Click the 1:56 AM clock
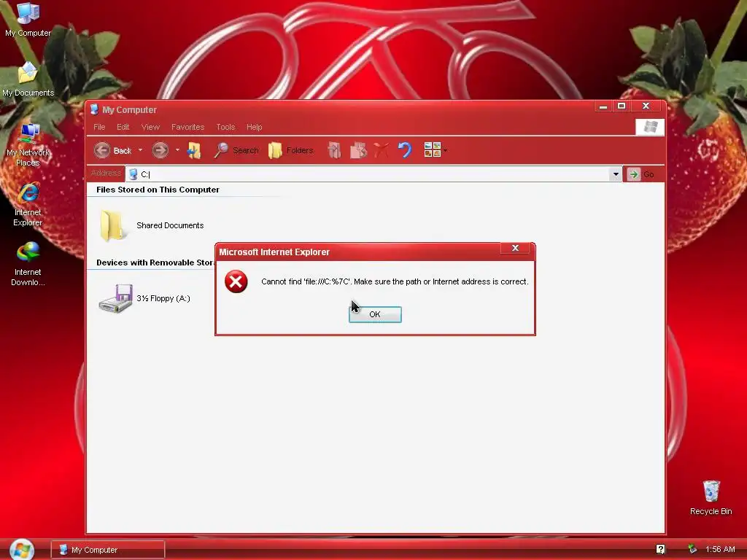The image size is (747, 560). 720,549
